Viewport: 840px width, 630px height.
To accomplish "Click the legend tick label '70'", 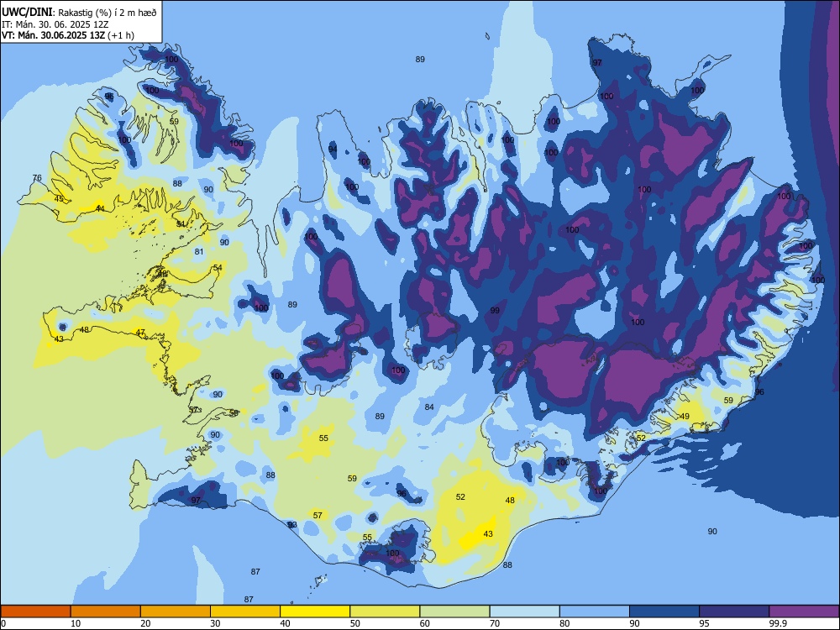I will point(495,623).
